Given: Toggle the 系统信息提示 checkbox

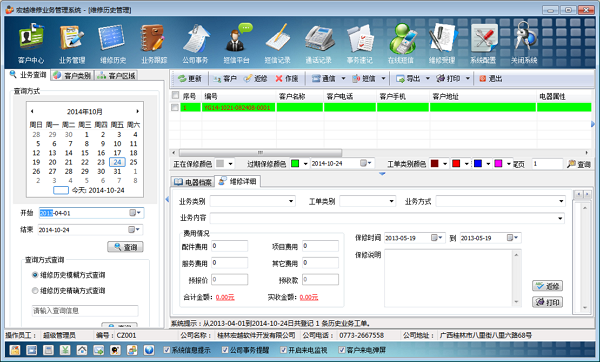Looking at the screenshot, I should click(x=167, y=350).
